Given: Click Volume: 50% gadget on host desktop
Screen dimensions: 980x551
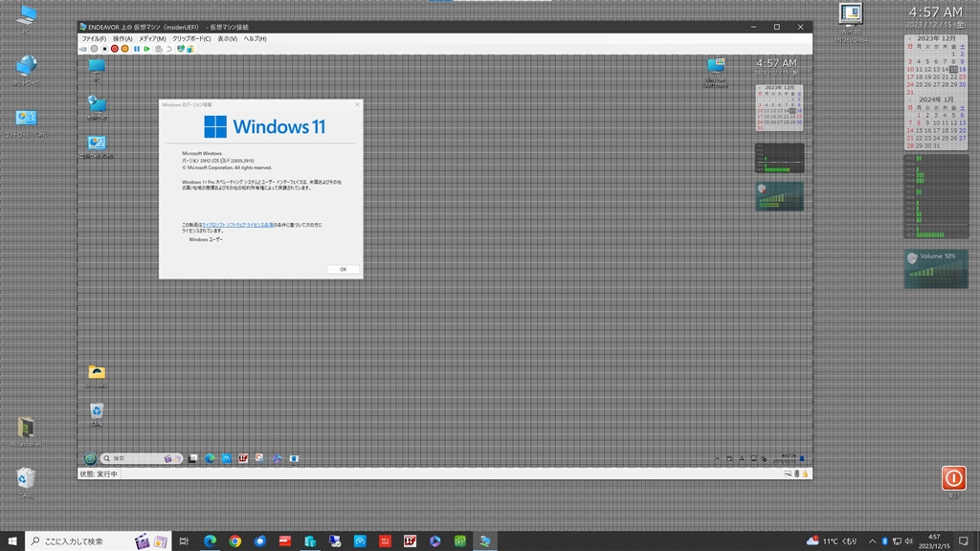Looking at the screenshot, I should point(936,269).
